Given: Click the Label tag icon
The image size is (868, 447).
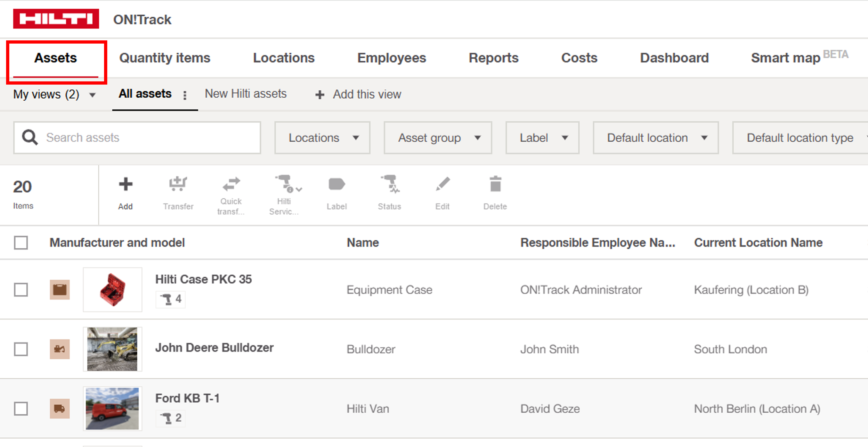Looking at the screenshot, I should 336,184.
